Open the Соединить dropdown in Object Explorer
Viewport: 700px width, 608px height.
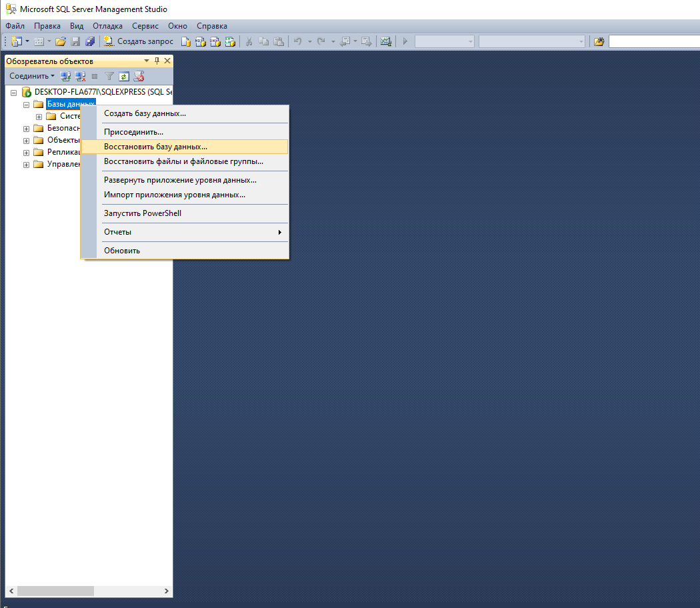pyautogui.click(x=32, y=76)
